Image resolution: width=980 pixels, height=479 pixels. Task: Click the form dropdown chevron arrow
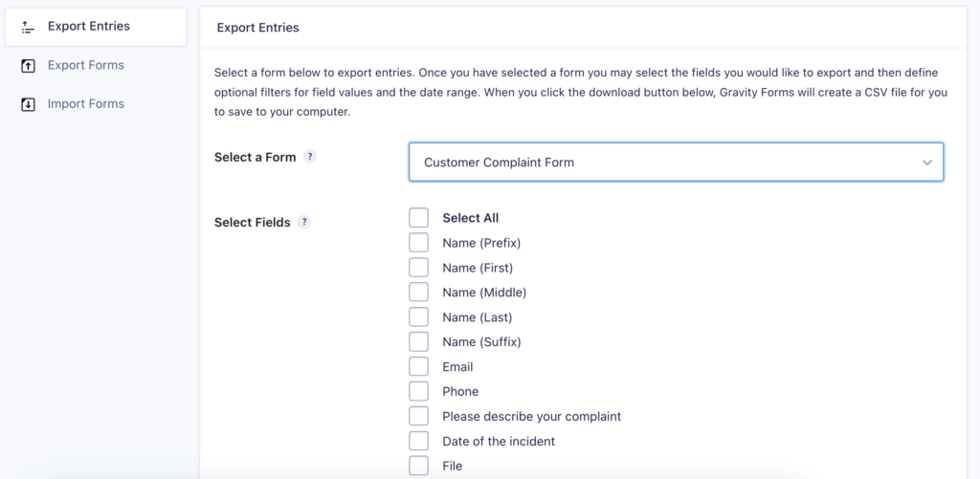point(926,163)
